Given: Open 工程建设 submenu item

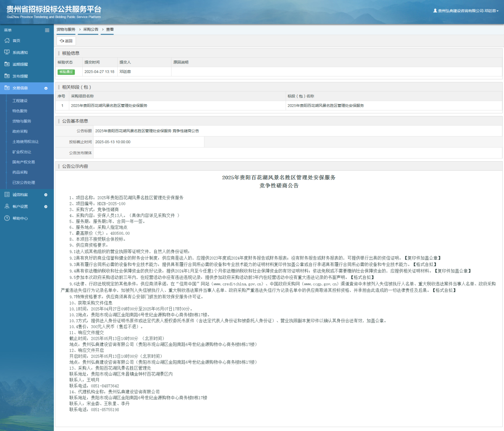Looking at the screenshot, I should (x=20, y=101).
